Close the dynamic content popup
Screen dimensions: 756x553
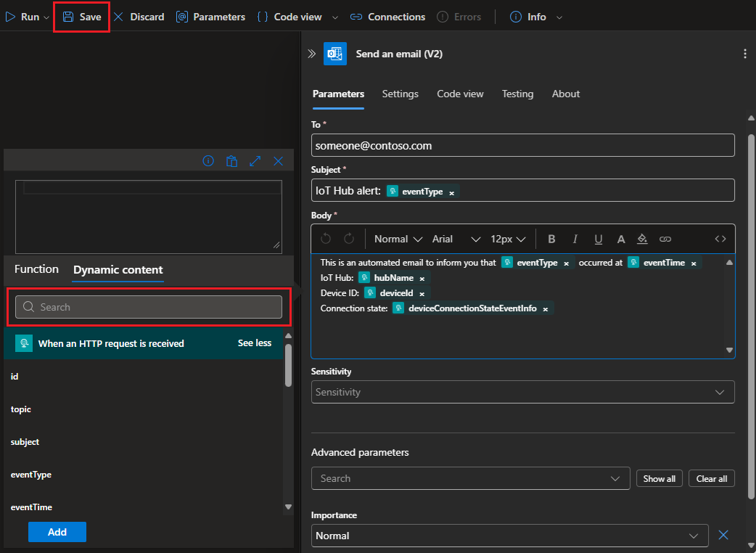(278, 161)
